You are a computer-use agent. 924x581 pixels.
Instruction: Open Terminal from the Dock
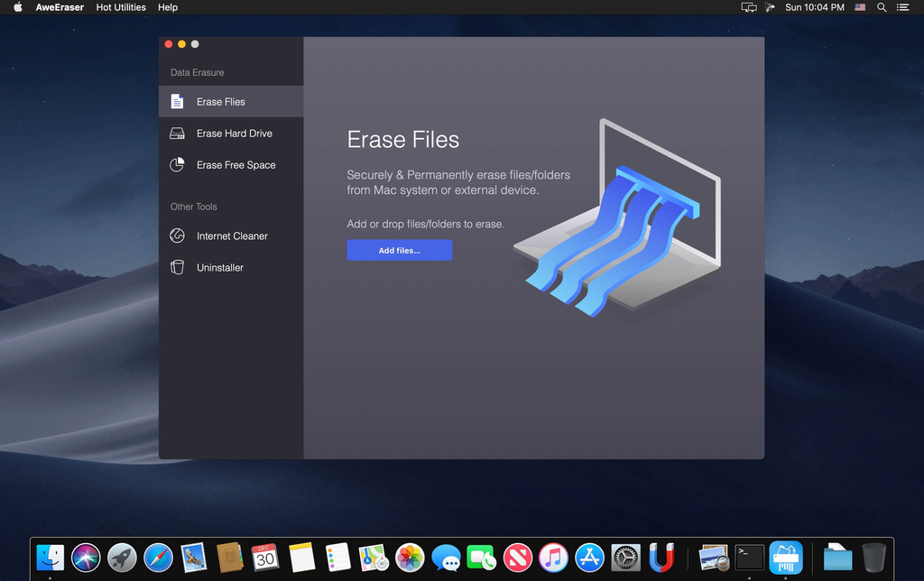point(750,558)
